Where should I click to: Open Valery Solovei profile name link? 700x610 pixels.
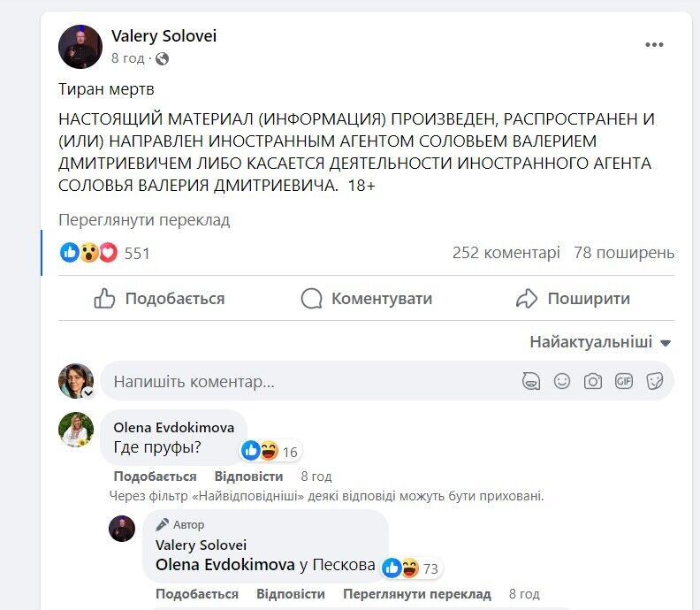[x=164, y=36]
